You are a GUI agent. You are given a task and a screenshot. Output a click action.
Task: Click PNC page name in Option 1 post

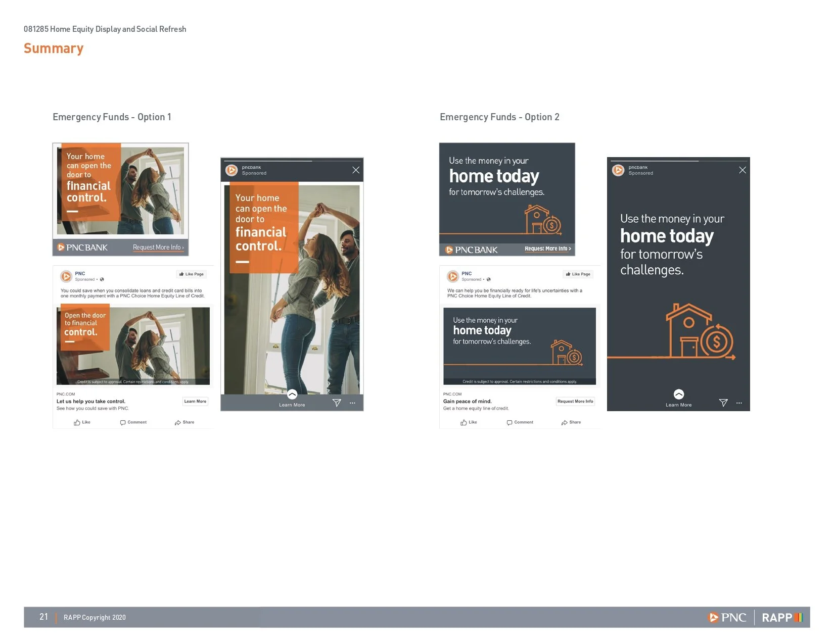coord(80,274)
